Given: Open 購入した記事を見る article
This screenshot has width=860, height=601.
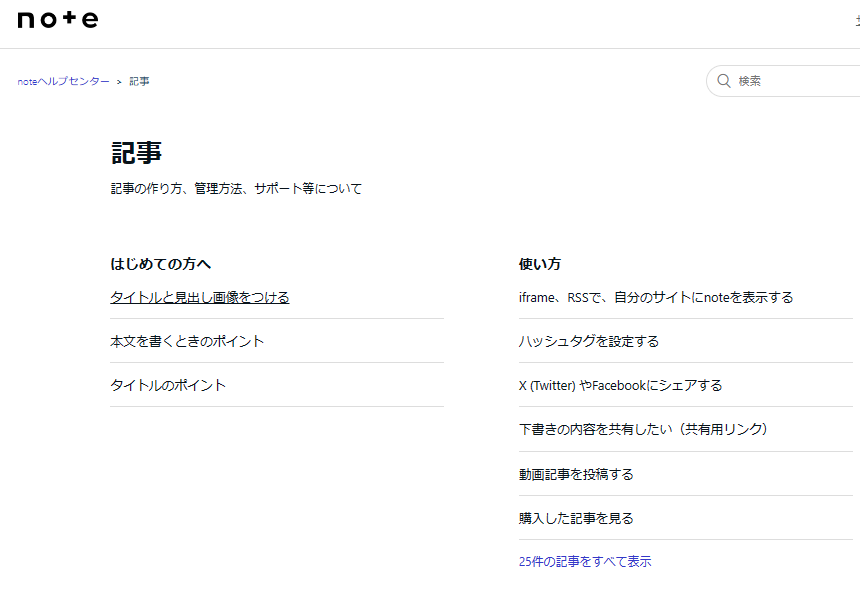Looking at the screenshot, I should [x=576, y=518].
